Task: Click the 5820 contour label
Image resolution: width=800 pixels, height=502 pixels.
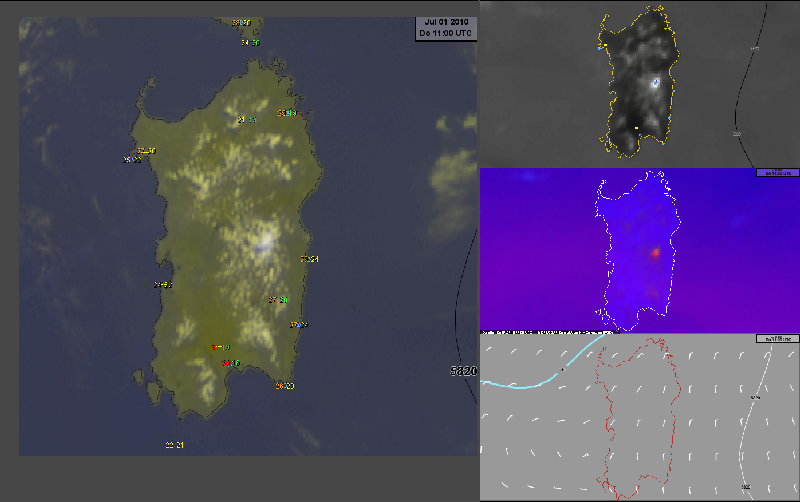Action: pos(463,371)
